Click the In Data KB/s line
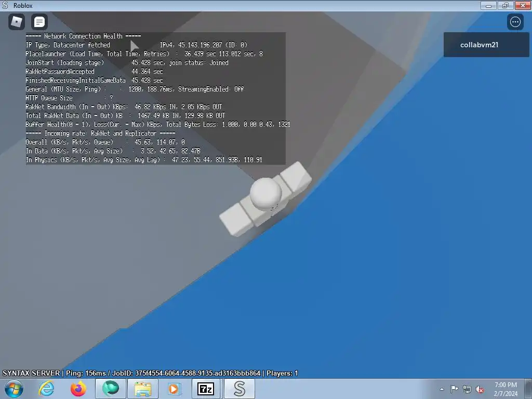532x399 pixels. point(113,151)
